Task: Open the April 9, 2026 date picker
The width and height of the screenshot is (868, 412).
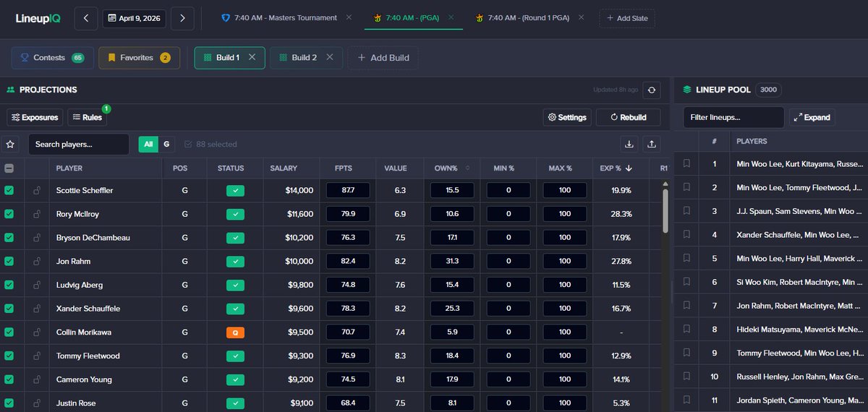Action: click(x=135, y=18)
